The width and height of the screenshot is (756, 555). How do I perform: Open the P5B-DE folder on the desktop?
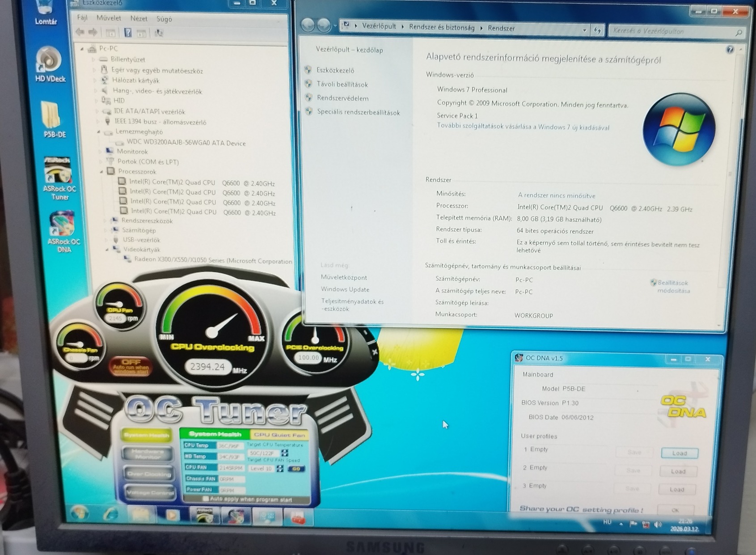click(54, 119)
